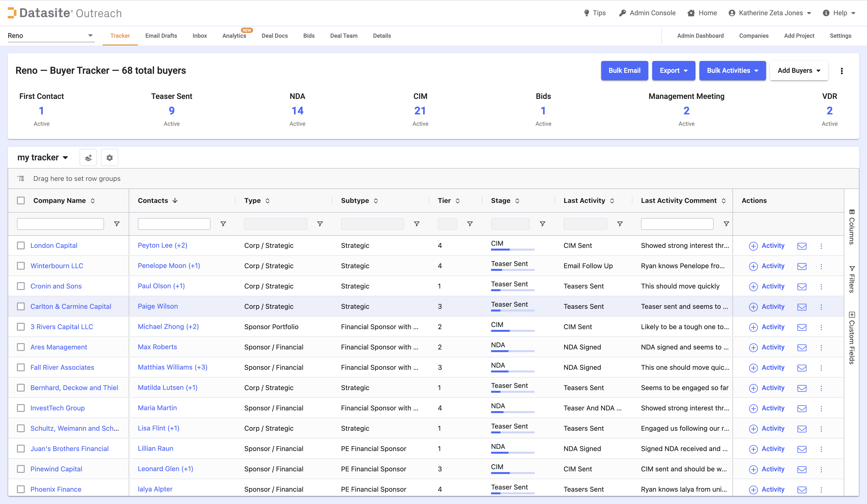
Task: Open the vertical ellipsis menu next to Add Buyers
Action: pyautogui.click(x=842, y=71)
